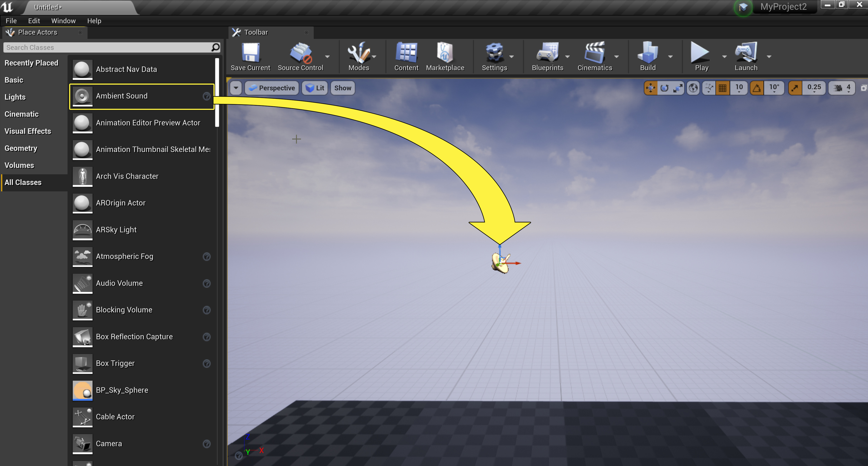
Task: Open viewport options dropdown arrow
Action: click(x=236, y=88)
